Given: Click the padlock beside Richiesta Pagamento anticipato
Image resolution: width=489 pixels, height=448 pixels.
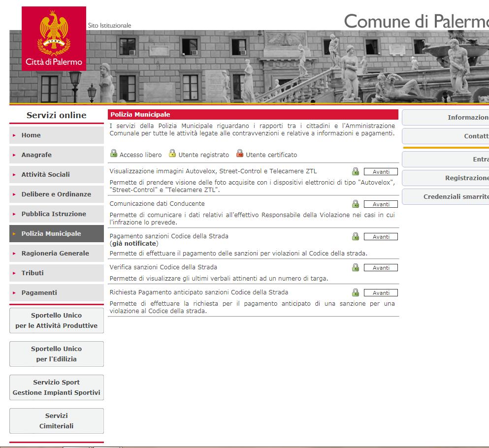Looking at the screenshot, I should point(355,292).
